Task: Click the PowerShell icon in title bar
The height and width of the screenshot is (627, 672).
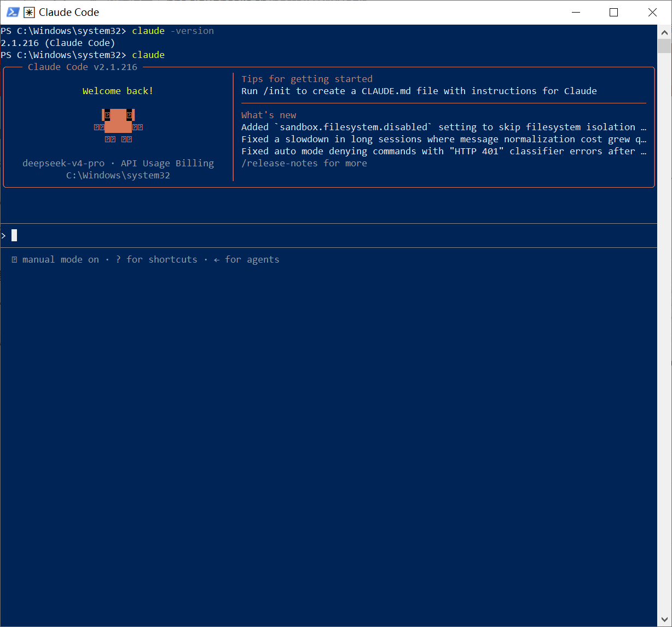Action: click(13, 12)
